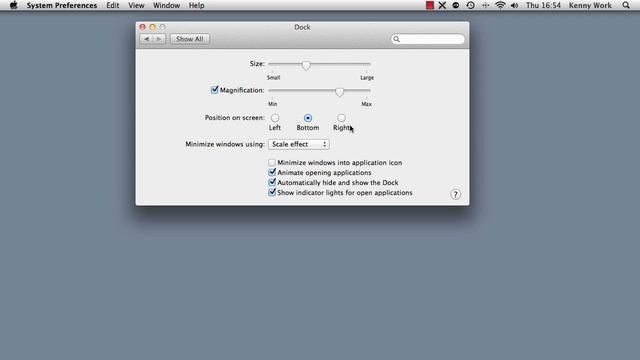Close the Dock preferences window
Image resolution: width=640 pixels, height=360 pixels.
(142, 27)
